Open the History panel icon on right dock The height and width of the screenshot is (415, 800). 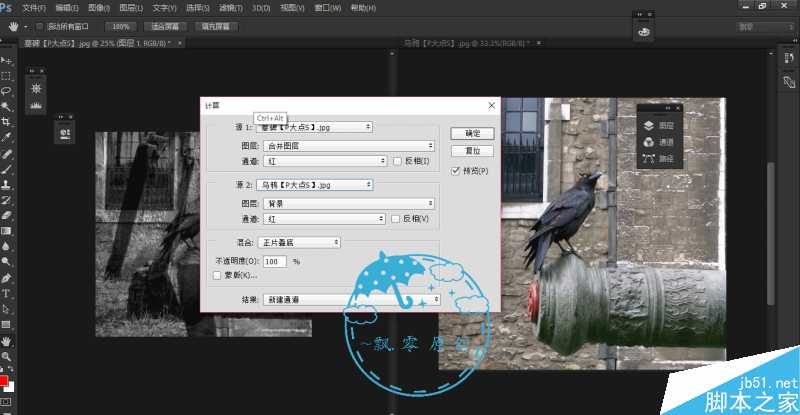[789, 58]
